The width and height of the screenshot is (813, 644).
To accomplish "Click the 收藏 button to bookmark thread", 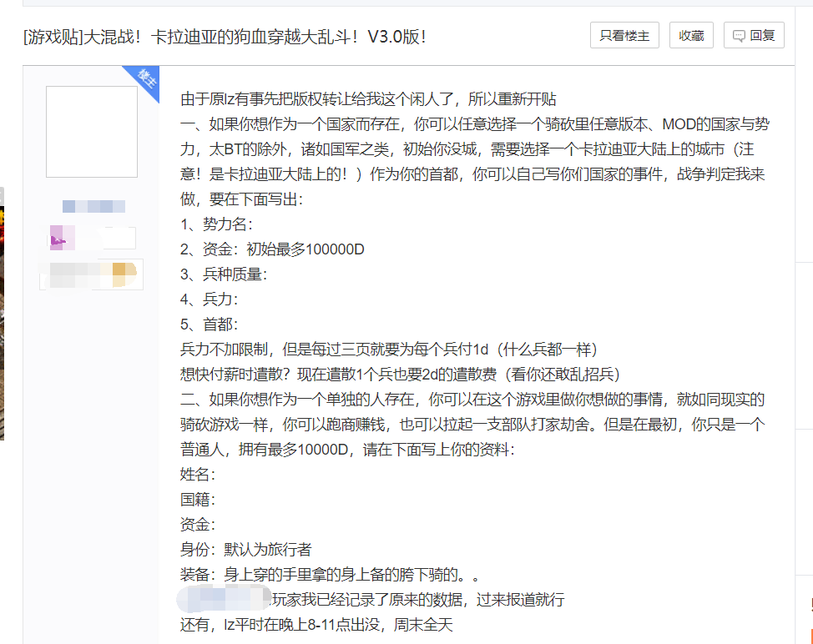I will 691,35.
